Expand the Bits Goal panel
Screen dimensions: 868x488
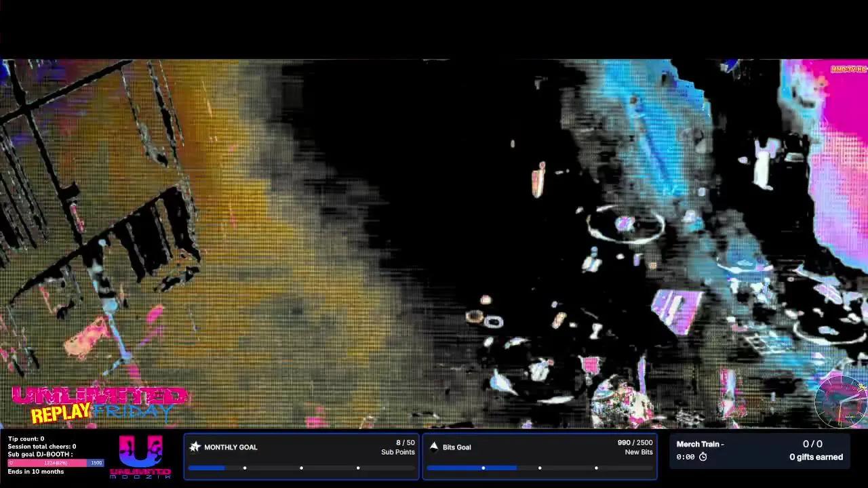[540, 456]
